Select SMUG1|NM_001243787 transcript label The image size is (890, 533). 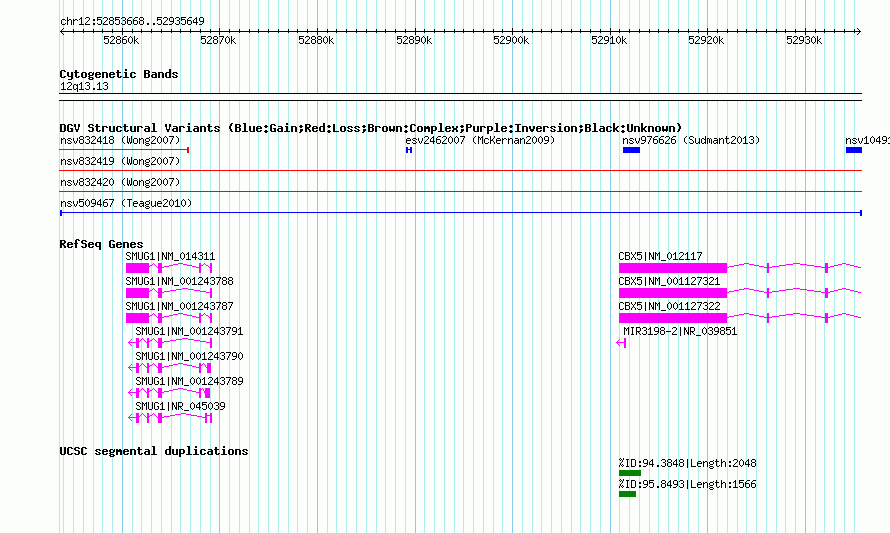click(x=179, y=307)
